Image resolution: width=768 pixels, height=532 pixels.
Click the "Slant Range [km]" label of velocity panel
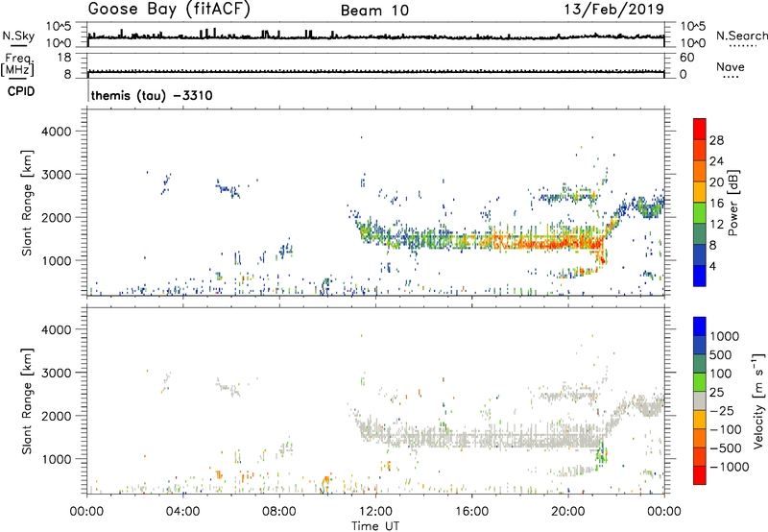27,401
